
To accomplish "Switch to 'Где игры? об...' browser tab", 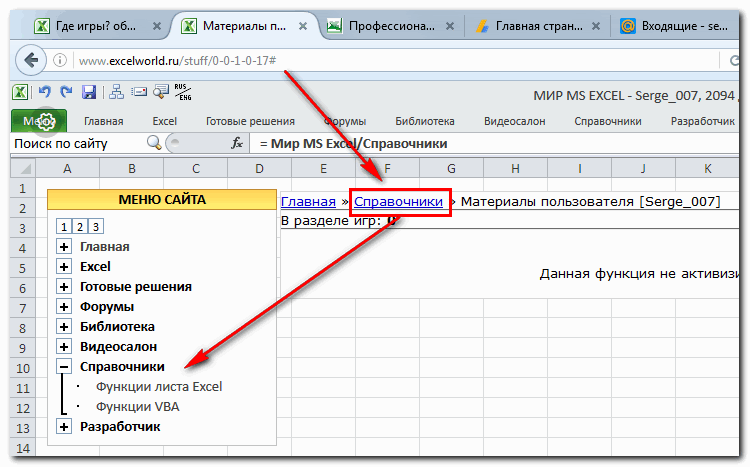I will coord(96,26).
